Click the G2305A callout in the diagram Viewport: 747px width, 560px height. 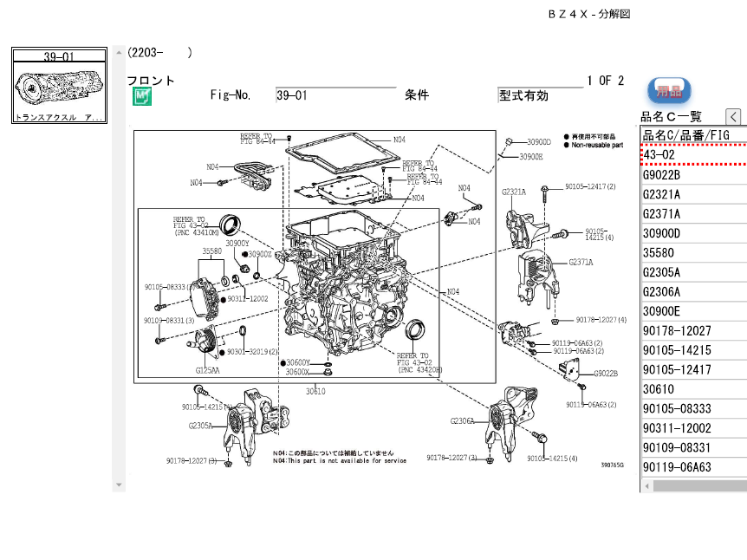(x=200, y=426)
